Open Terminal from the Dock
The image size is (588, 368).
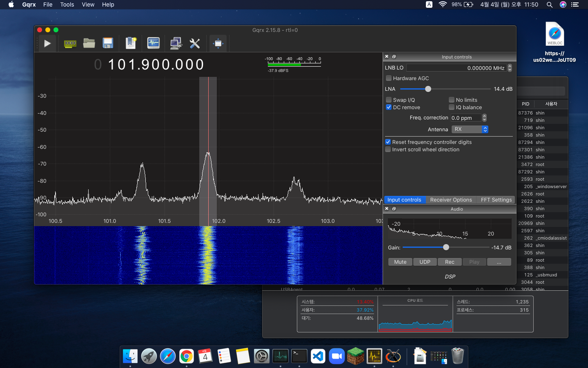coord(299,356)
